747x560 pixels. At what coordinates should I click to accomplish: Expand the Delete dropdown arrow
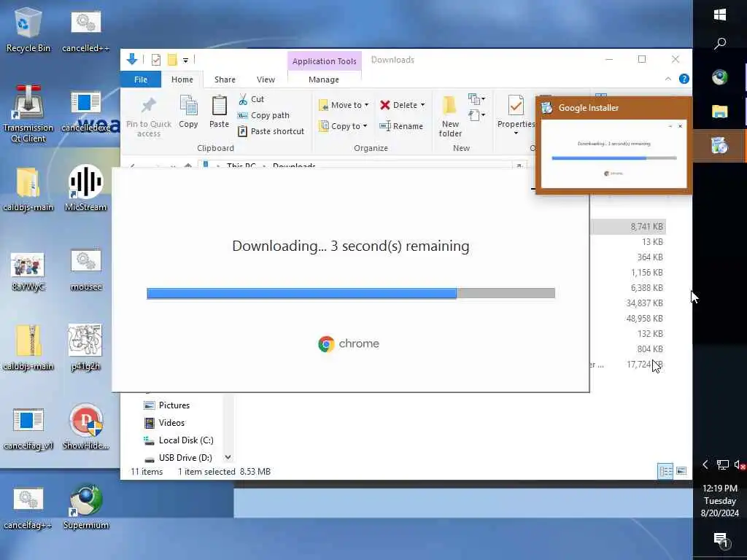coord(422,105)
